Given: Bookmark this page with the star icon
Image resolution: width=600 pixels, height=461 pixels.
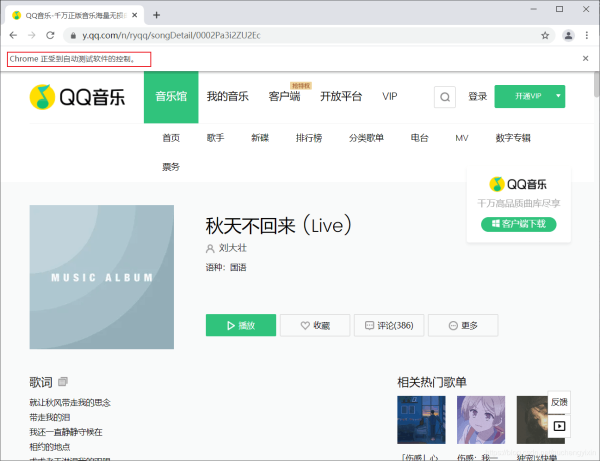Looking at the screenshot, I should tap(545, 35).
